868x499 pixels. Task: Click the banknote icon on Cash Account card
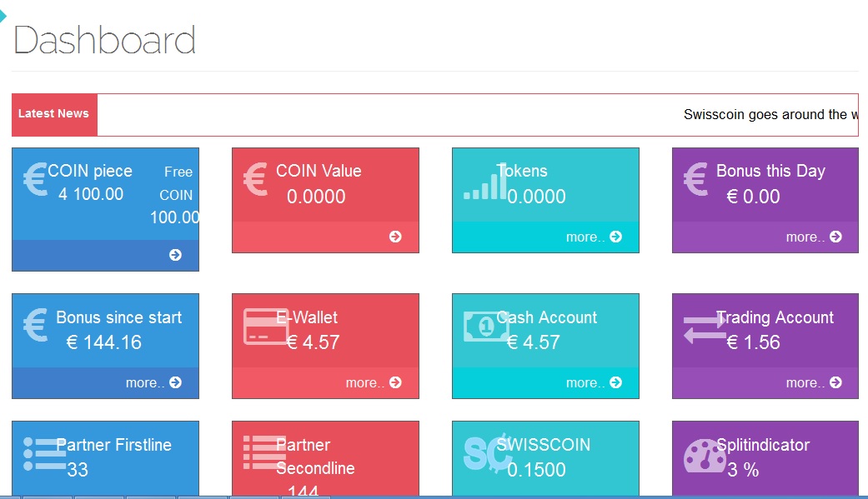tap(486, 327)
